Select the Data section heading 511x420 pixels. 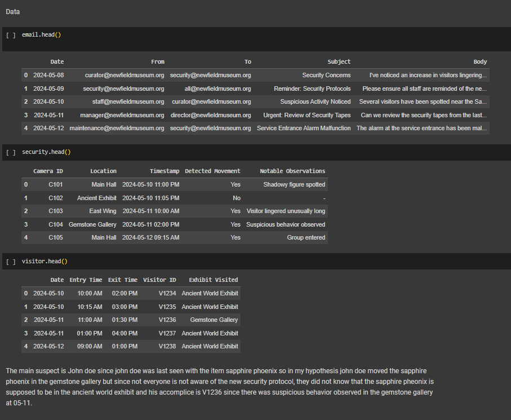coord(12,11)
